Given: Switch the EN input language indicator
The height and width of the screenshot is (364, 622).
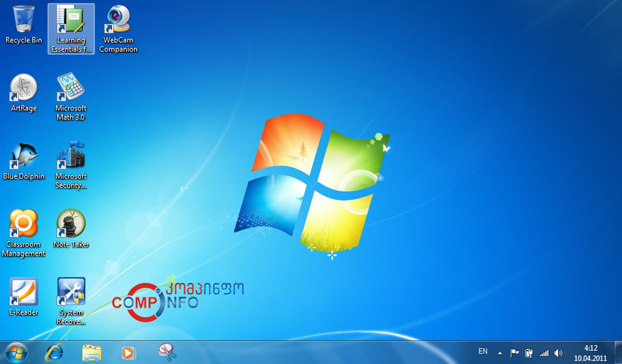Looking at the screenshot, I should click(483, 352).
